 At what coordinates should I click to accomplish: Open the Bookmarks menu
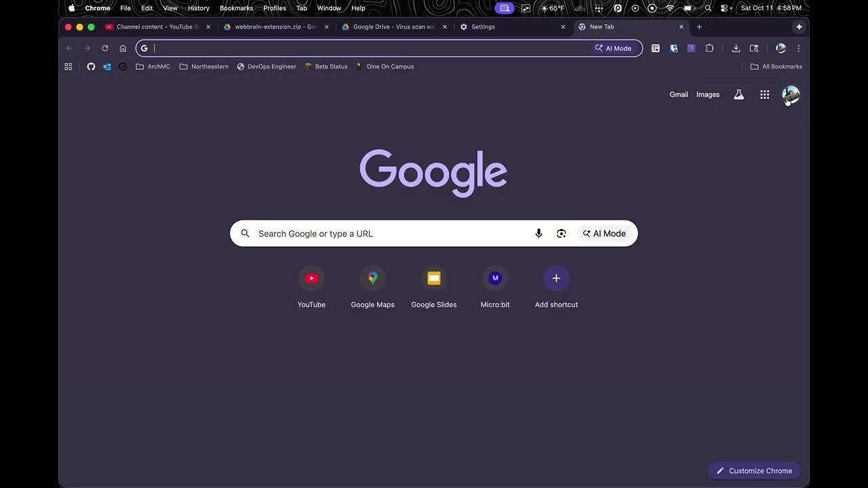(237, 8)
